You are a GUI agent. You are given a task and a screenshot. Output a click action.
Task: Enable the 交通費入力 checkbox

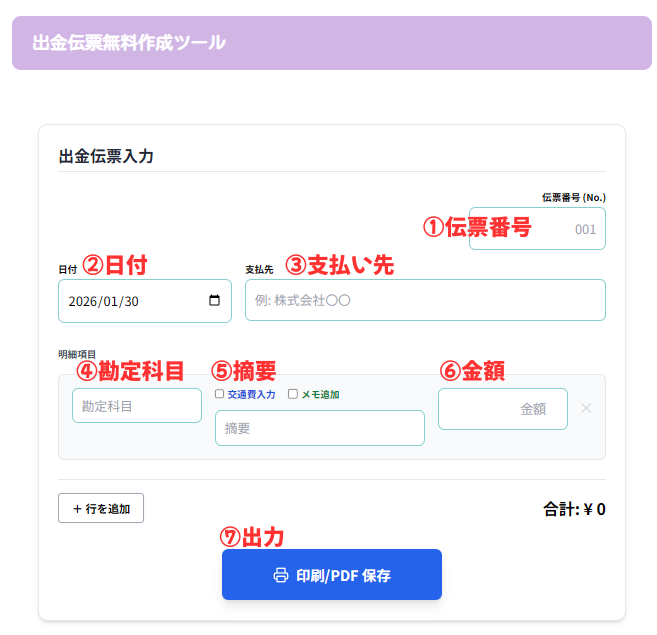pos(220,394)
